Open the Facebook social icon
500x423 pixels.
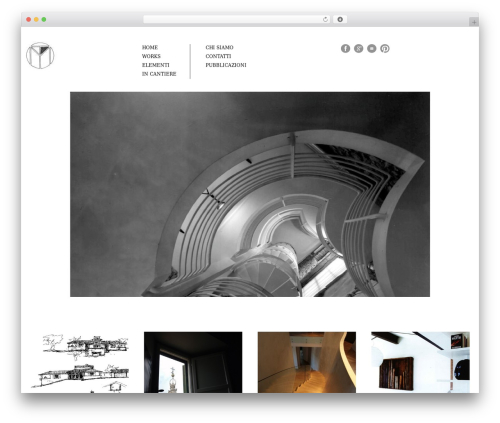point(345,48)
